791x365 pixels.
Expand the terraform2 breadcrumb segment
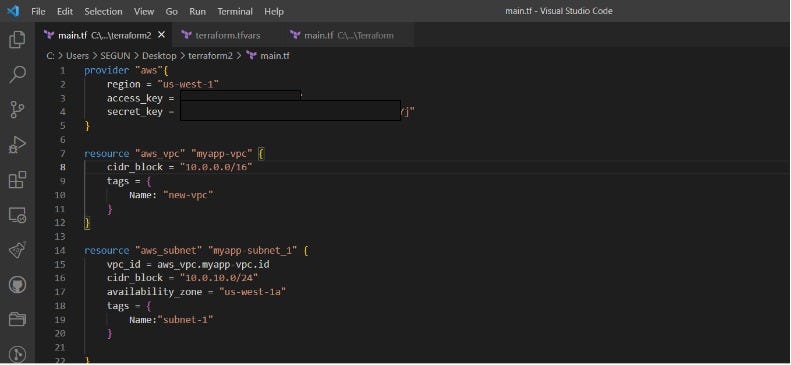(210, 56)
